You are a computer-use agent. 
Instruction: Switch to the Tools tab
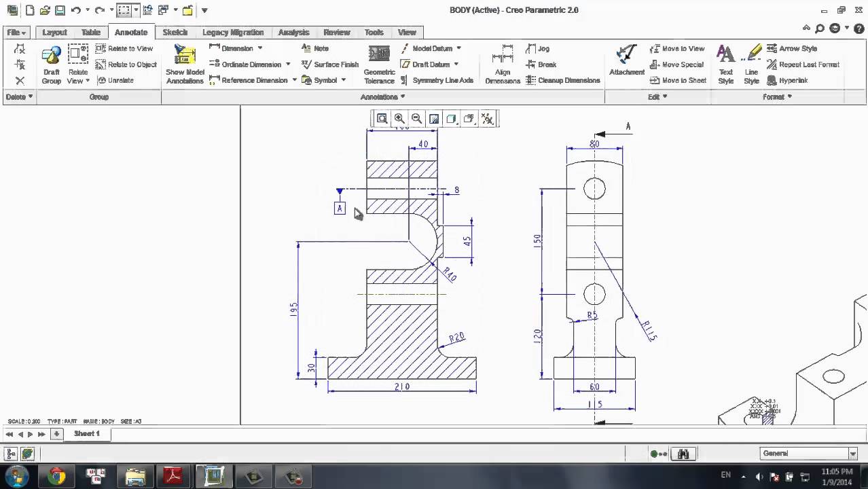point(374,32)
